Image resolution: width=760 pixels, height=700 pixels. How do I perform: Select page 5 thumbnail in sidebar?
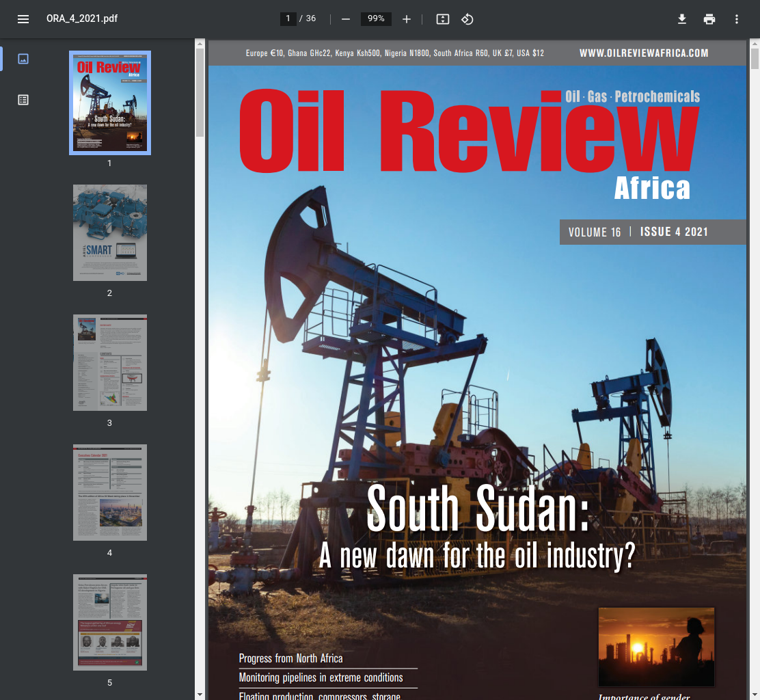pos(110,623)
